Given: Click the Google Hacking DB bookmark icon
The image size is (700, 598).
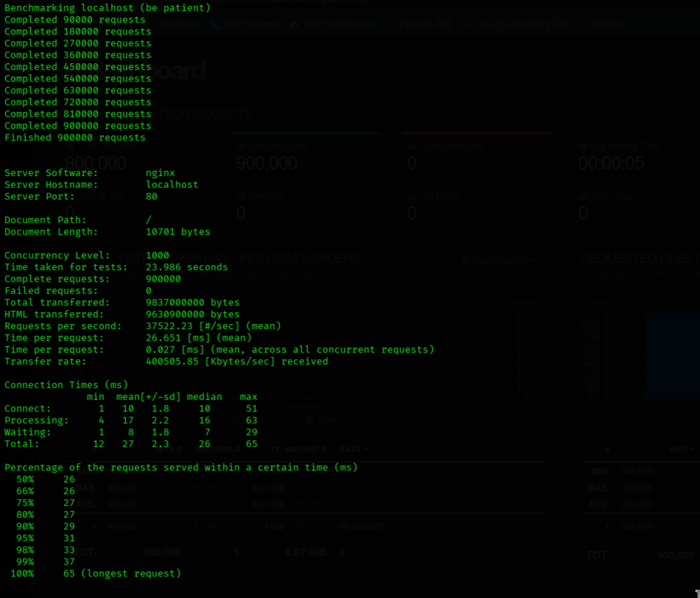Looking at the screenshot, I should pyautogui.click(x=465, y=25).
